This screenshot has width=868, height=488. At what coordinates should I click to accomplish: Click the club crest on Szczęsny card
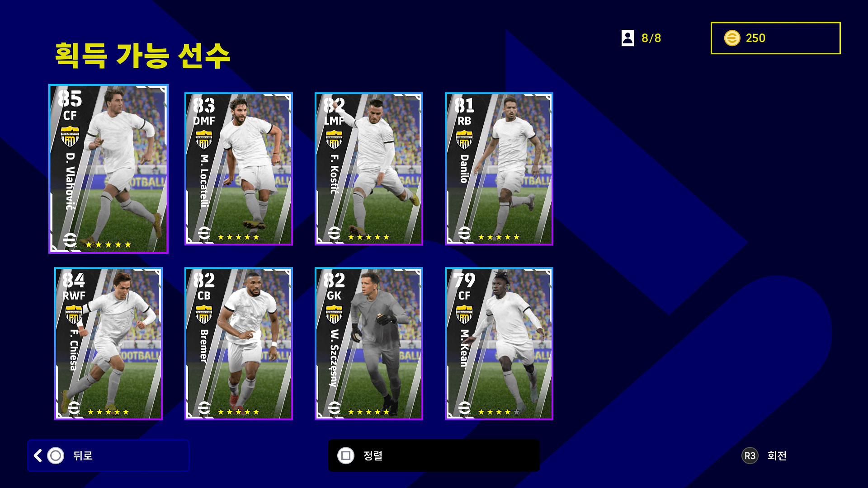334,314
